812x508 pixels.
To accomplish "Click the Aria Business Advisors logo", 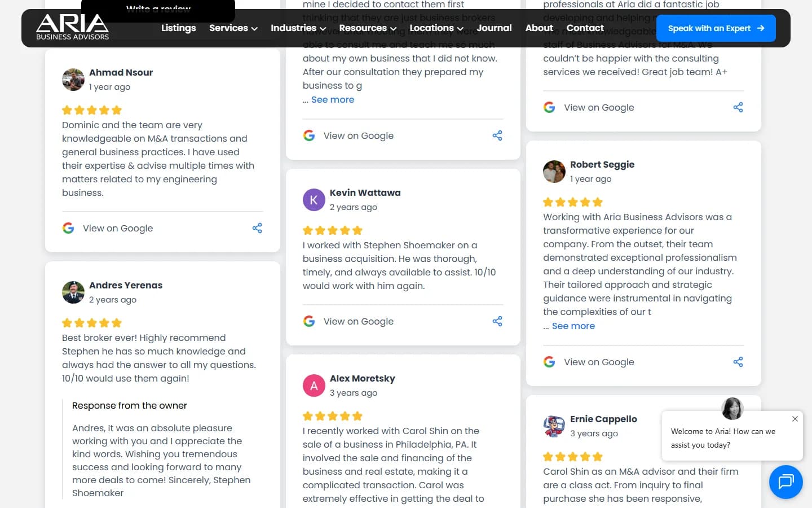I will pyautogui.click(x=72, y=27).
